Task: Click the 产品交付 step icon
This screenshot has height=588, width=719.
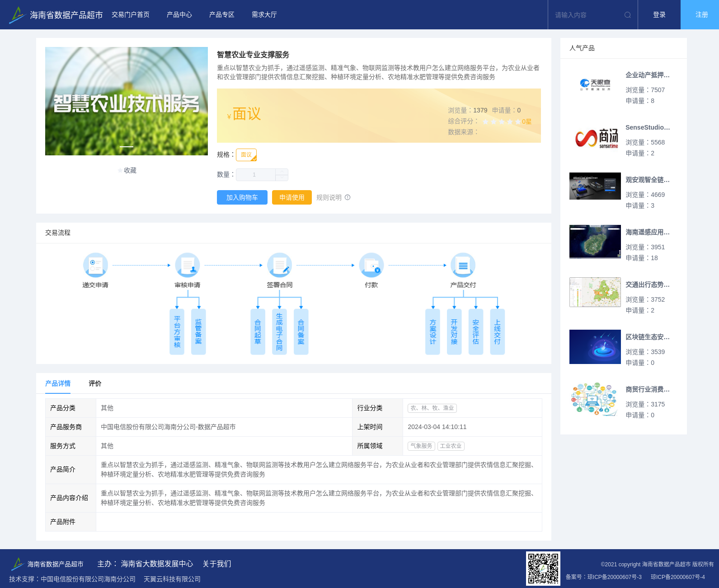Action: 463,265
